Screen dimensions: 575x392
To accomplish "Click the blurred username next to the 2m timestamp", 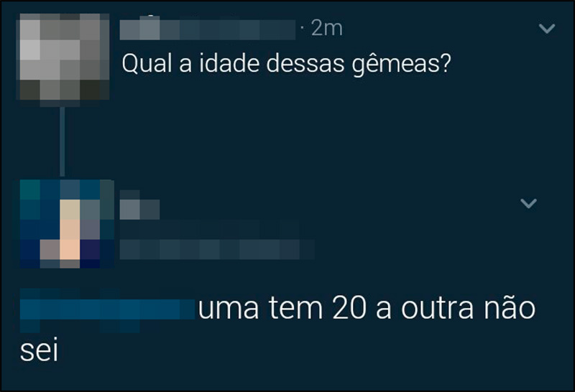I will [208, 29].
